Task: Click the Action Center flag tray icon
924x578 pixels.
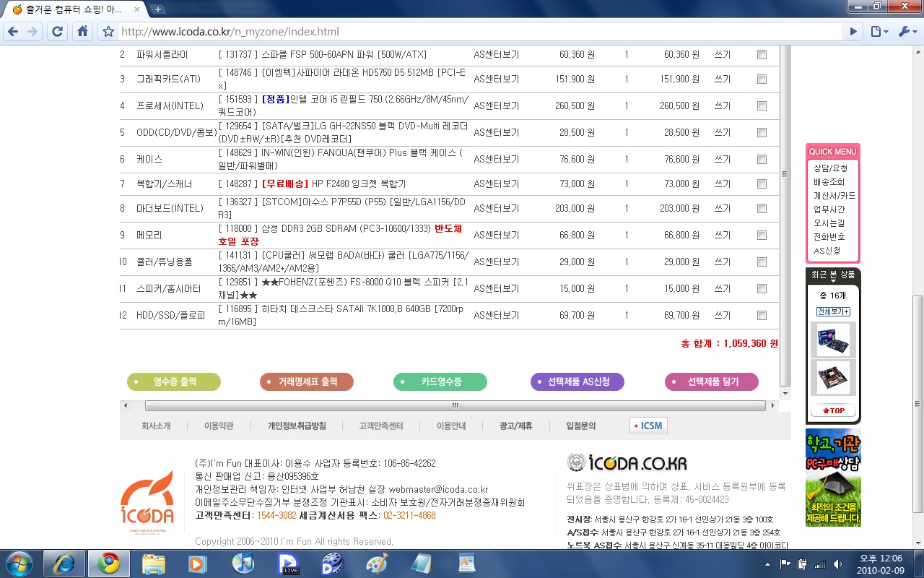Action: (x=785, y=564)
